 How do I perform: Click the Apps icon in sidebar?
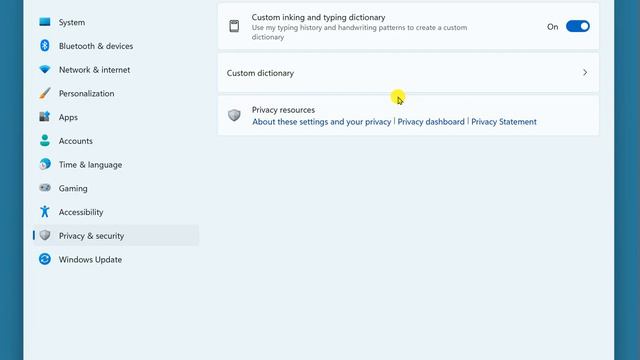click(44, 117)
